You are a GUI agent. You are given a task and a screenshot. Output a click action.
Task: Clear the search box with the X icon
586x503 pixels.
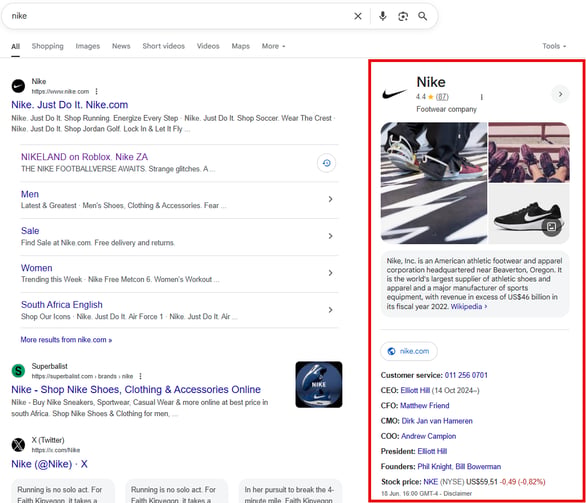point(358,16)
